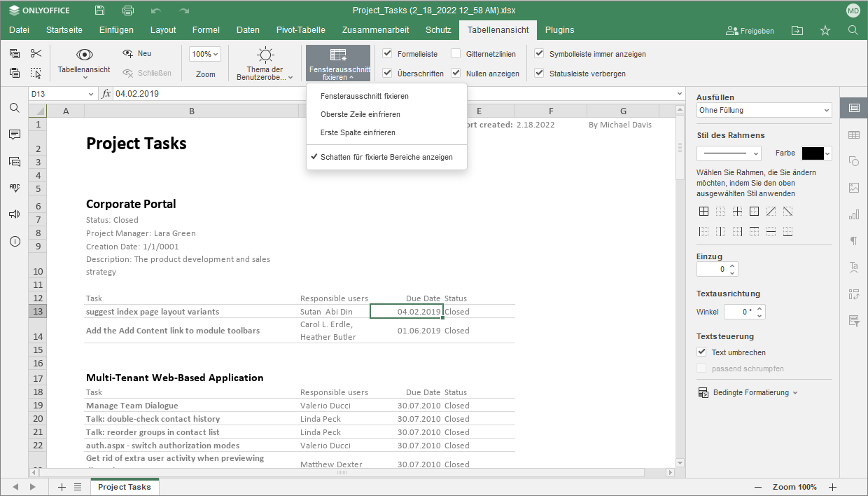Expand Bedingte Formatierung dropdown
Viewport: 868px width, 496px height.
748,392
